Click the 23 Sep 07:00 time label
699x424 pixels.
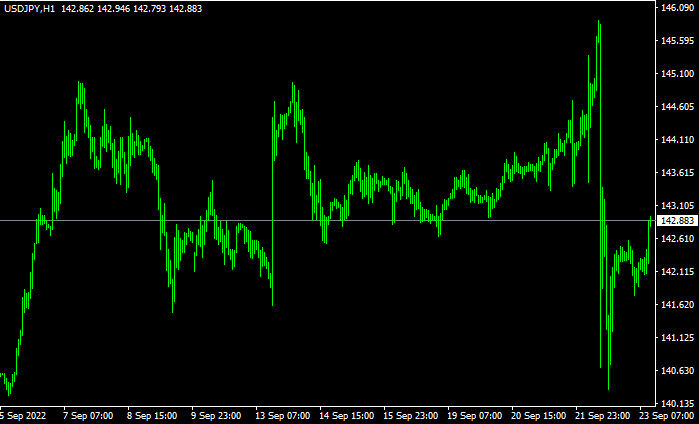coord(667,416)
